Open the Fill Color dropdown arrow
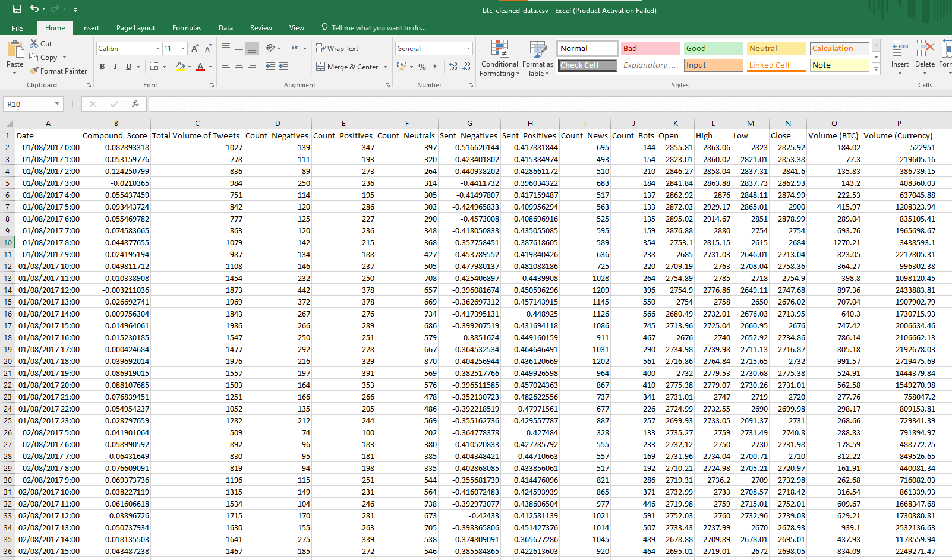 (188, 67)
